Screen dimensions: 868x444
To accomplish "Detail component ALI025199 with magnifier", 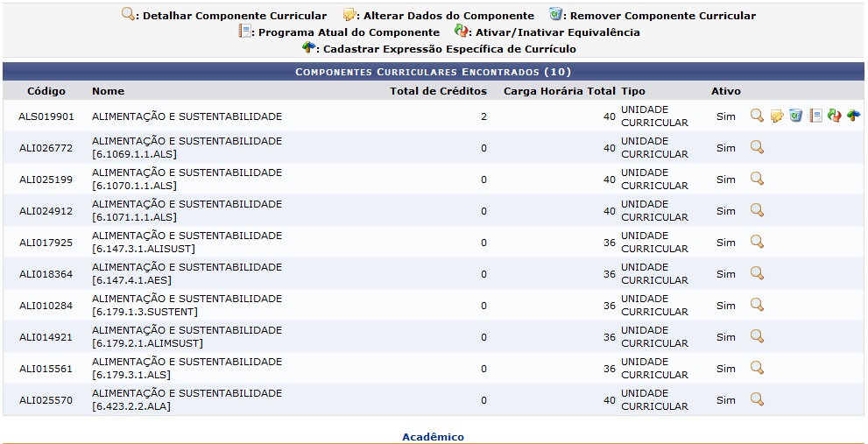I will click(x=757, y=179).
